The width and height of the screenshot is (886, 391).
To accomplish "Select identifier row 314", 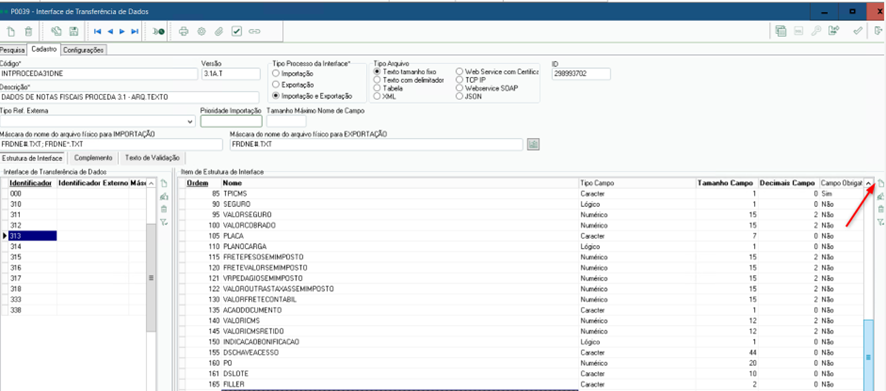I will coord(32,246).
